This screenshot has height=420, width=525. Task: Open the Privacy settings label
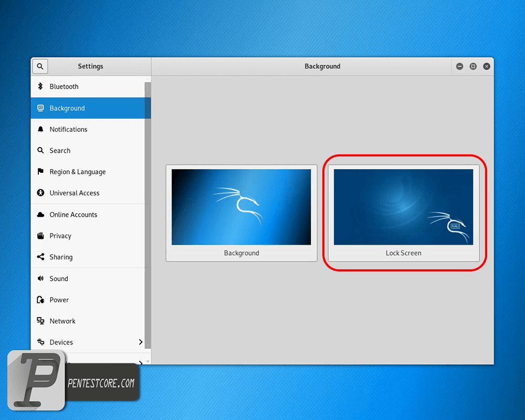click(x=60, y=236)
